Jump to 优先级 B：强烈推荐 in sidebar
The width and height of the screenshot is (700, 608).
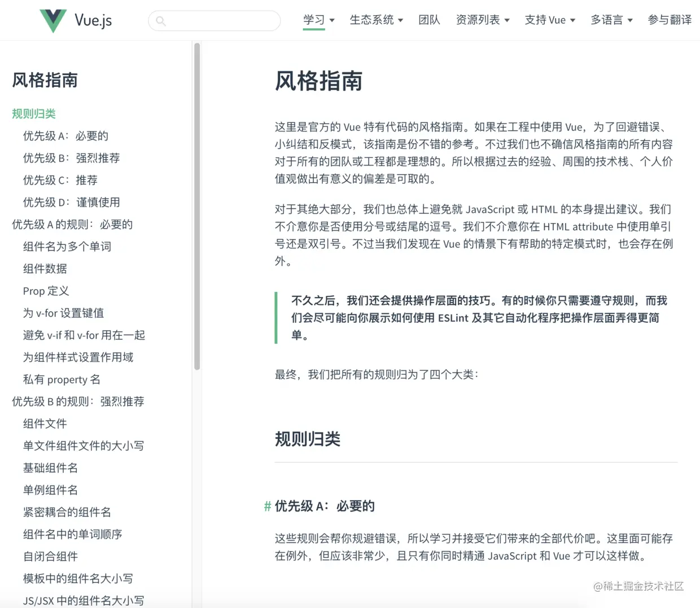(x=71, y=158)
